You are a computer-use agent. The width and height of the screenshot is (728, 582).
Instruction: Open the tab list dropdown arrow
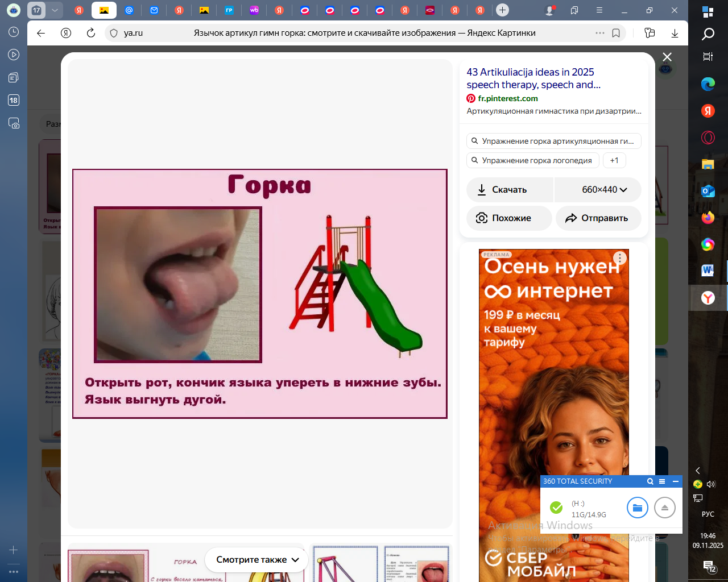[55, 10]
